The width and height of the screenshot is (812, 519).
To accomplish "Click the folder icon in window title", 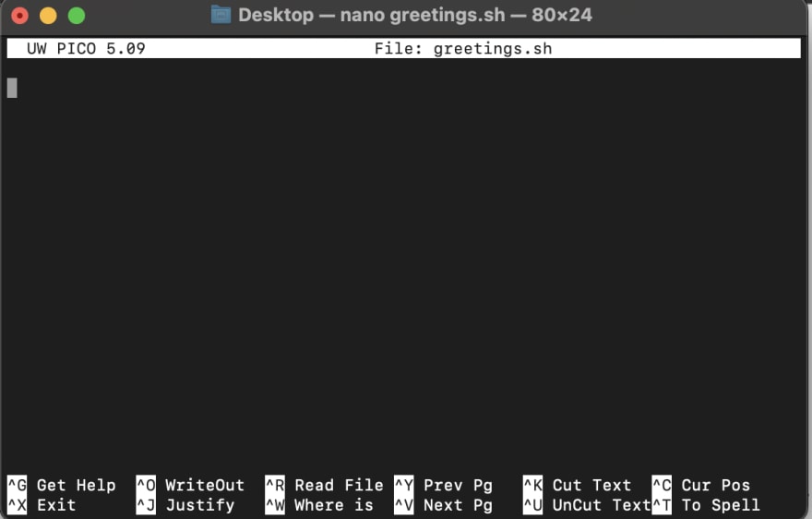I will 221,15.
